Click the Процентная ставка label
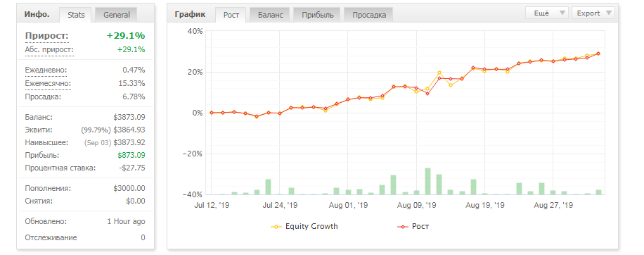Screen dimensions: 644x255 coord(60,168)
